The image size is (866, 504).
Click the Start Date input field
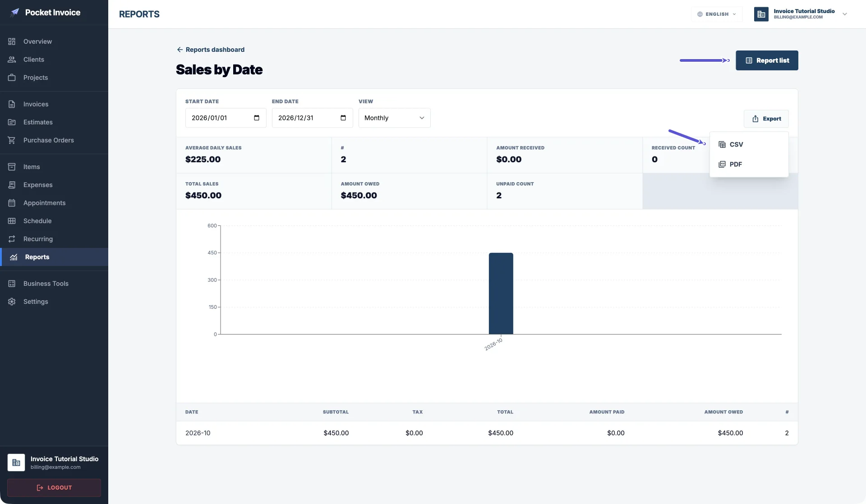[x=226, y=118]
